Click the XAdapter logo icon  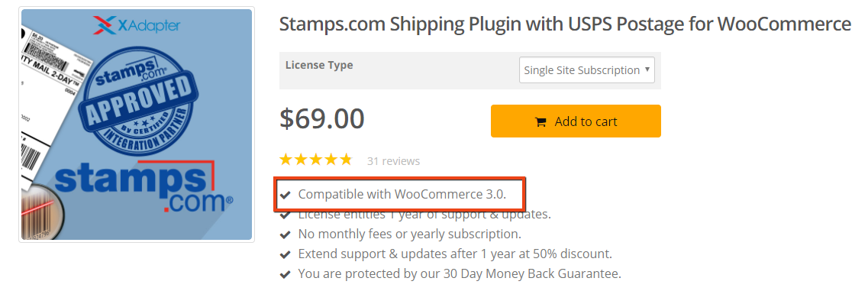coord(104,24)
